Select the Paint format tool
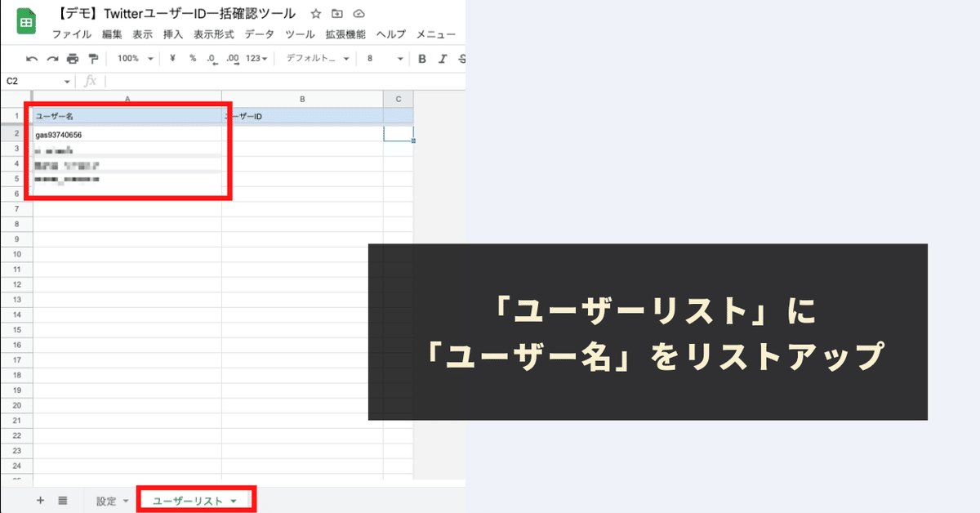The height and width of the screenshot is (513, 980). tap(91, 58)
